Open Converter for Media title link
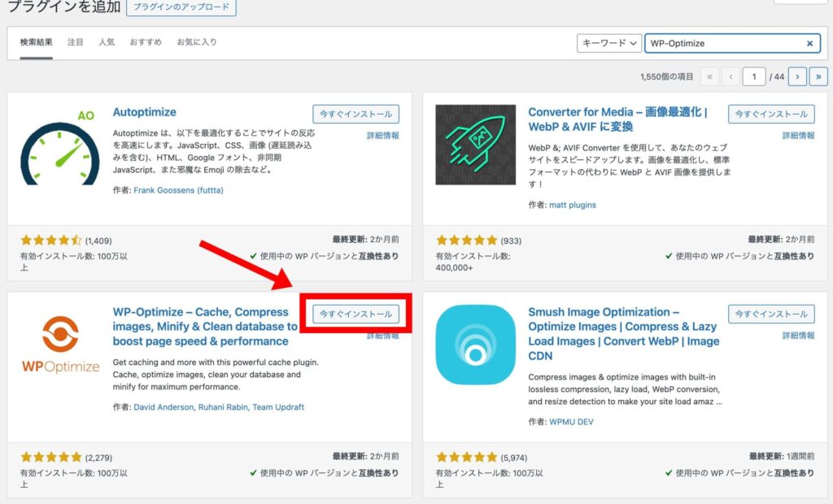Image resolution: width=833 pixels, height=504 pixels. pos(618,119)
